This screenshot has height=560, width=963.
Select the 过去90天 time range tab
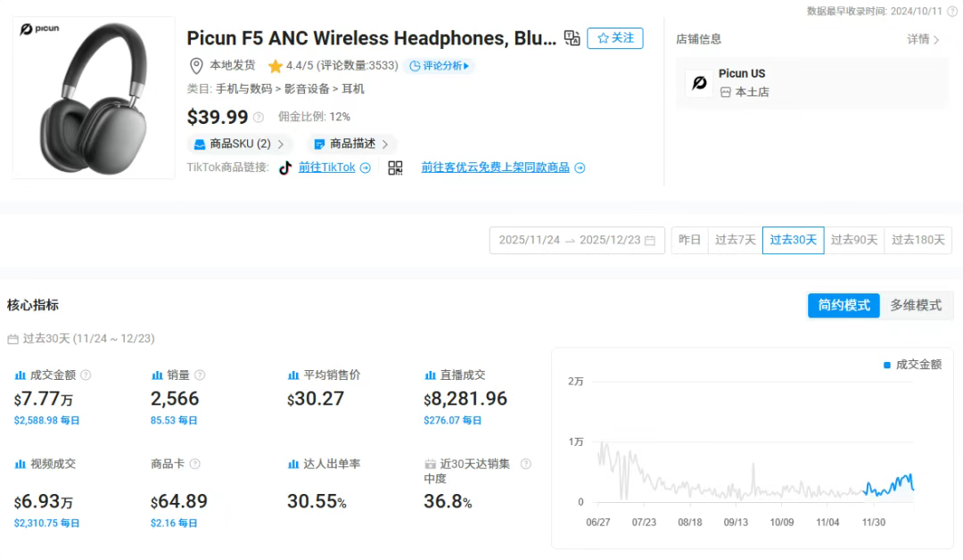coord(854,240)
